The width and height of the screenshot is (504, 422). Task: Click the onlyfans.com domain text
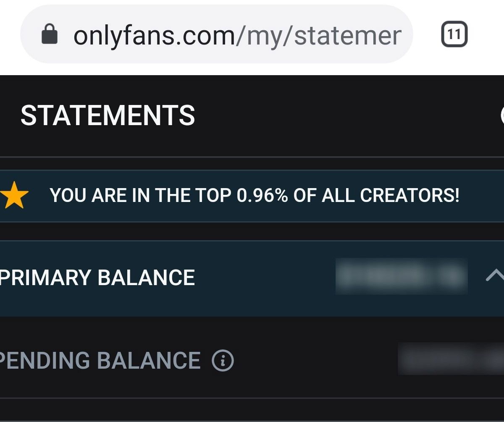coord(154,35)
